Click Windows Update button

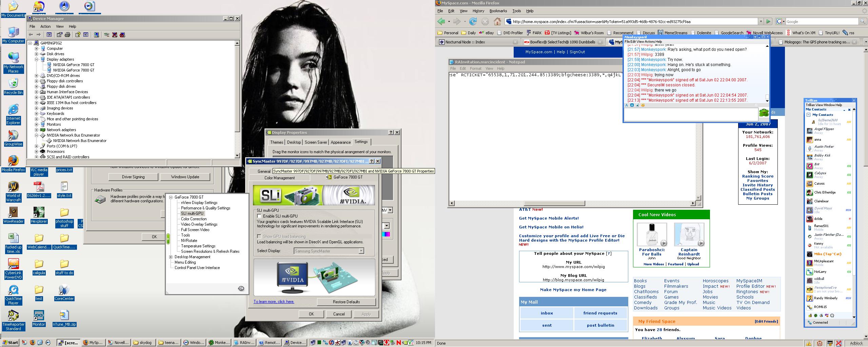(x=185, y=177)
